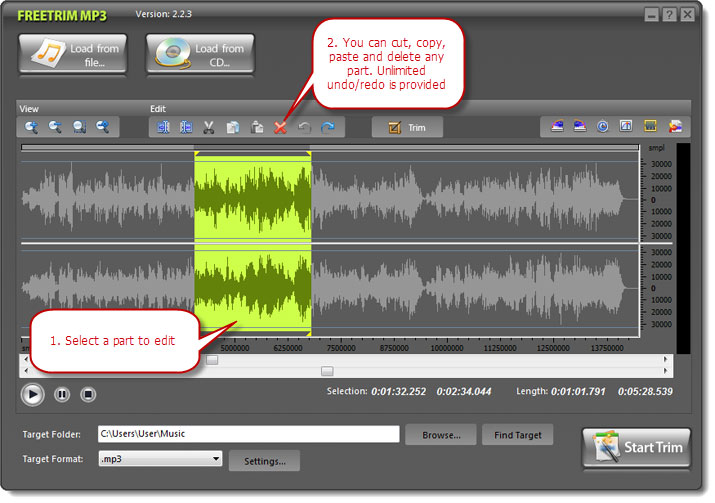Screen dimensions: 715x503
Task: Click the highlighted selection in the upper channel
Action: (253, 199)
